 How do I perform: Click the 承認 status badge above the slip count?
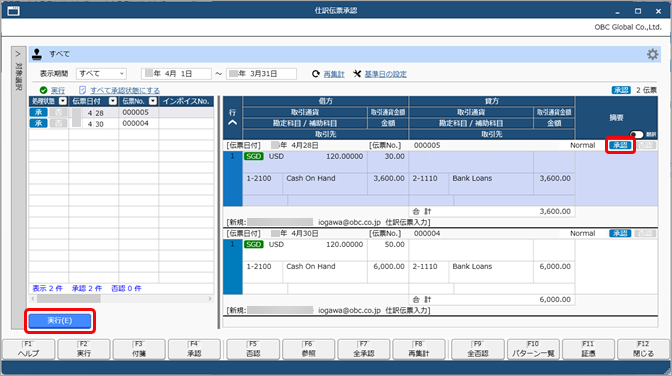pyautogui.click(x=621, y=90)
